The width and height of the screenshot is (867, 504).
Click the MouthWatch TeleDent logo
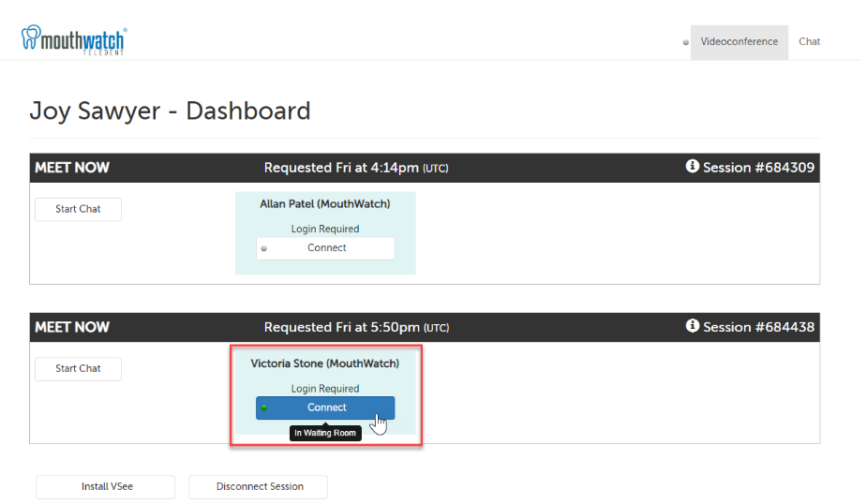pos(74,39)
